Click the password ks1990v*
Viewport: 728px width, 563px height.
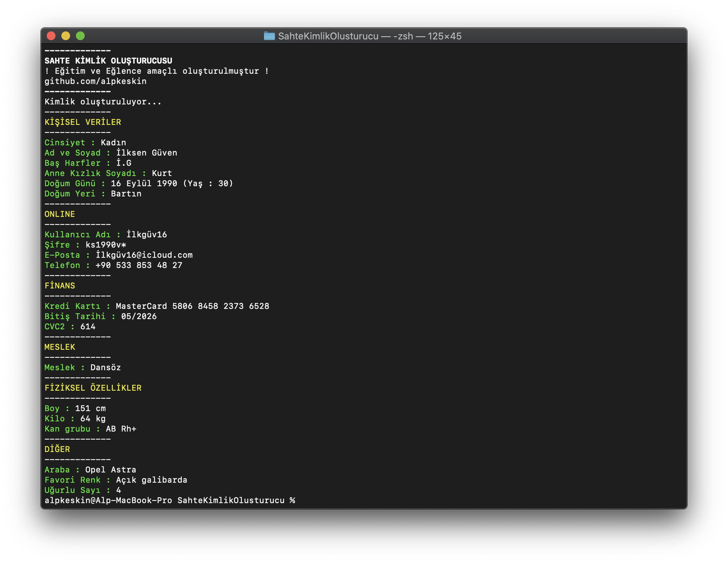(x=106, y=245)
